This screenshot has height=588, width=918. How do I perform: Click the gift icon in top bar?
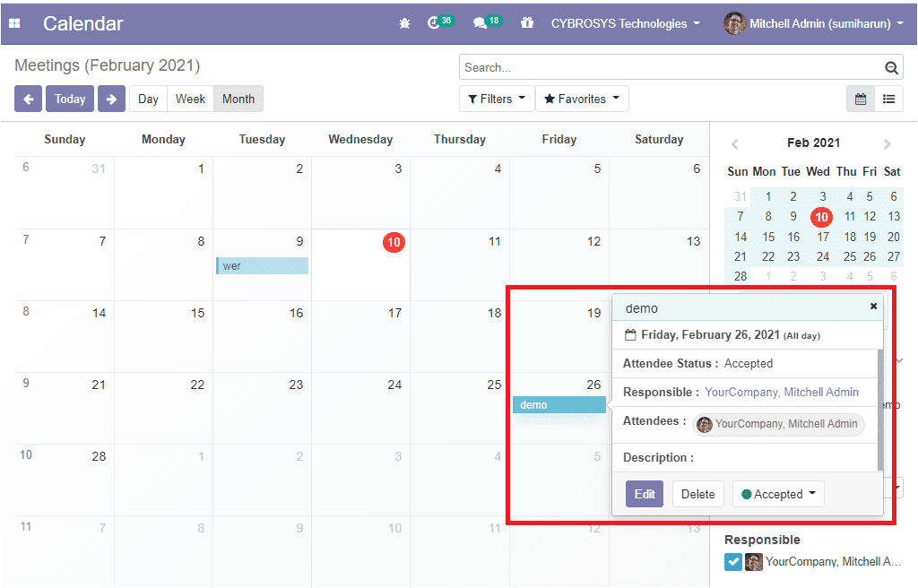(527, 22)
